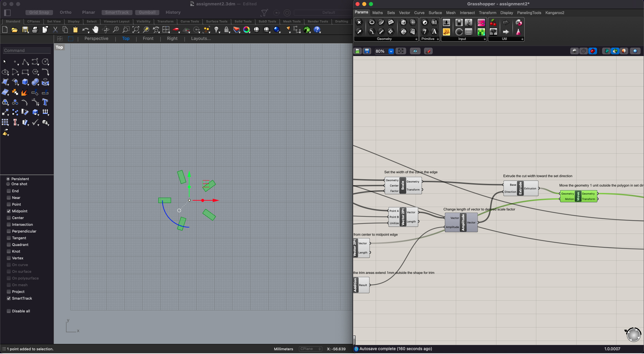Uncheck the Midpoint osnap checkbox
Screen dimensions: 644x354
click(x=9, y=211)
